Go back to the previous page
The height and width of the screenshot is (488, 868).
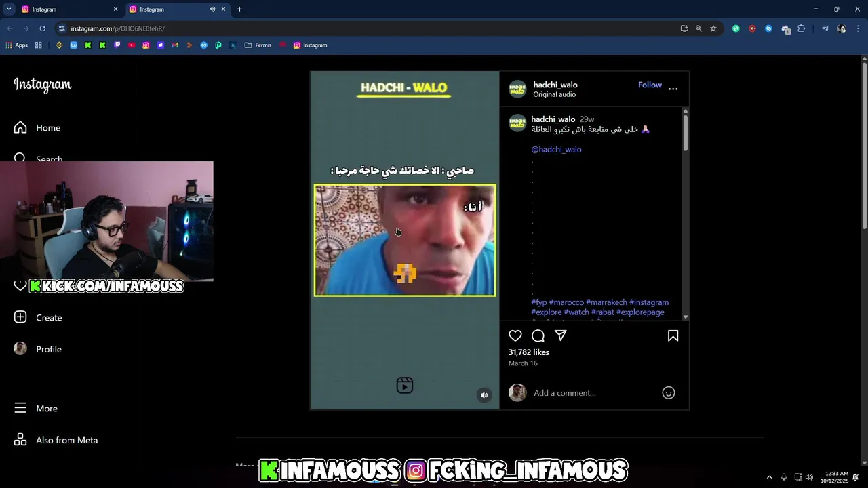pos(9,28)
